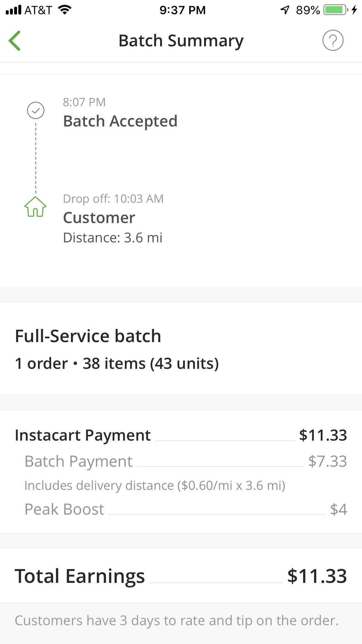362x644 pixels.
Task: Switch to the Batch Summary header
Action: click(181, 41)
